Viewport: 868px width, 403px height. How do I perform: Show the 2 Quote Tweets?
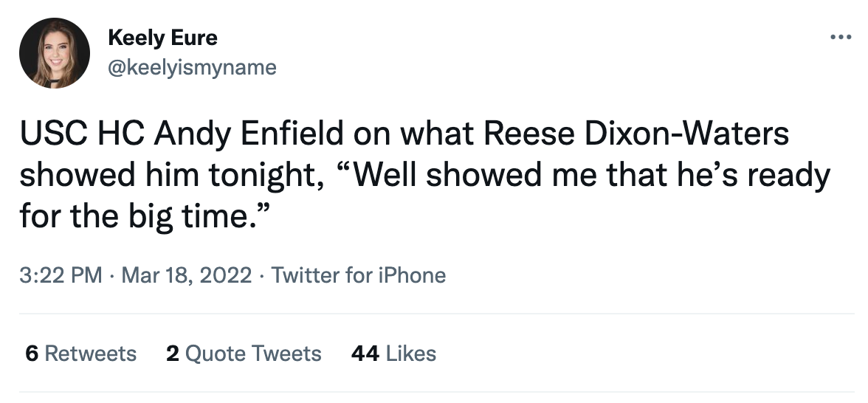[244, 354]
